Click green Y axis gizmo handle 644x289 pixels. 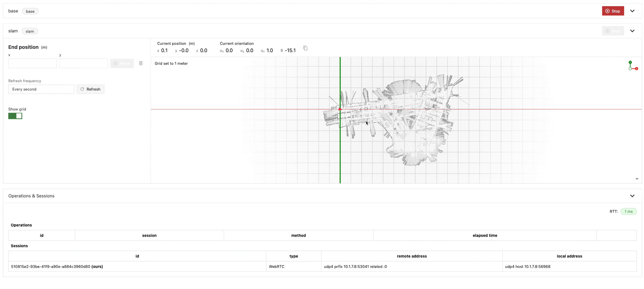pos(630,62)
